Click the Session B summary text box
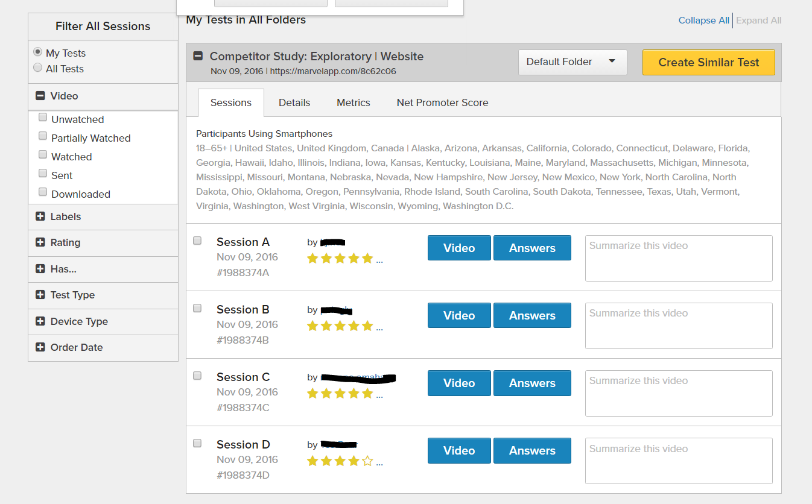The width and height of the screenshot is (812, 504). [x=679, y=326]
